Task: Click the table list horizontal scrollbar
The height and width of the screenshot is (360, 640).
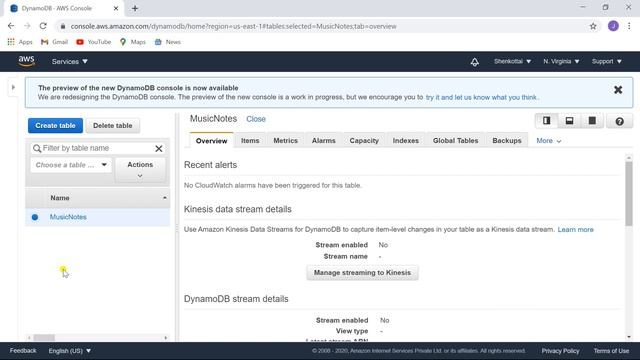Action: coord(44,338)
